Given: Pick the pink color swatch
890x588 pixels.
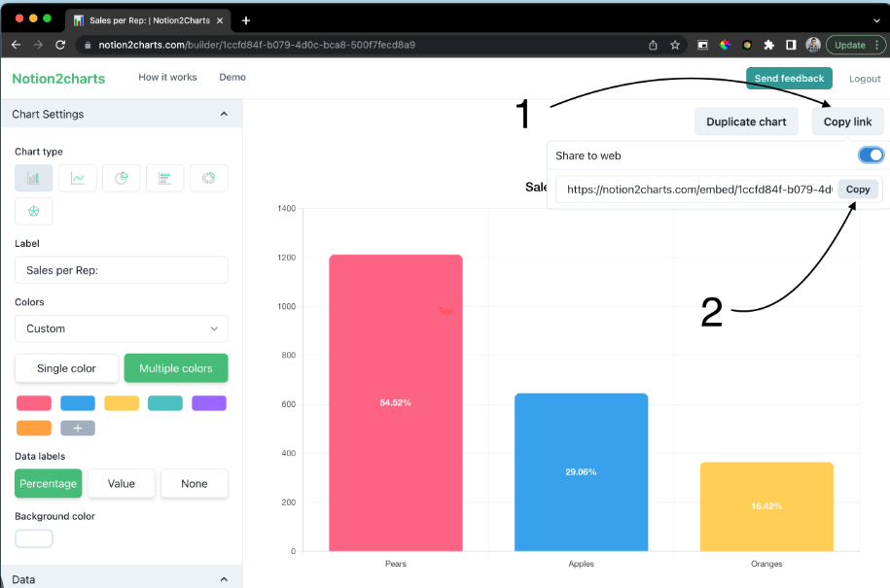Looking at the screenshot, I should click(34, 403).
